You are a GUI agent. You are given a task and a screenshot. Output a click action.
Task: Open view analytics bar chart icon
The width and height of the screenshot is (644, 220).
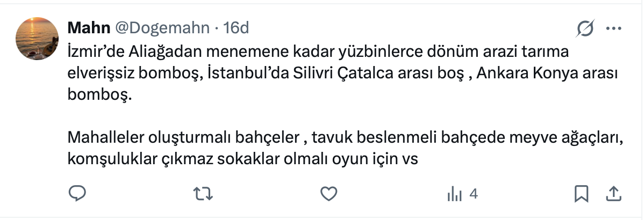pos(454,194)
